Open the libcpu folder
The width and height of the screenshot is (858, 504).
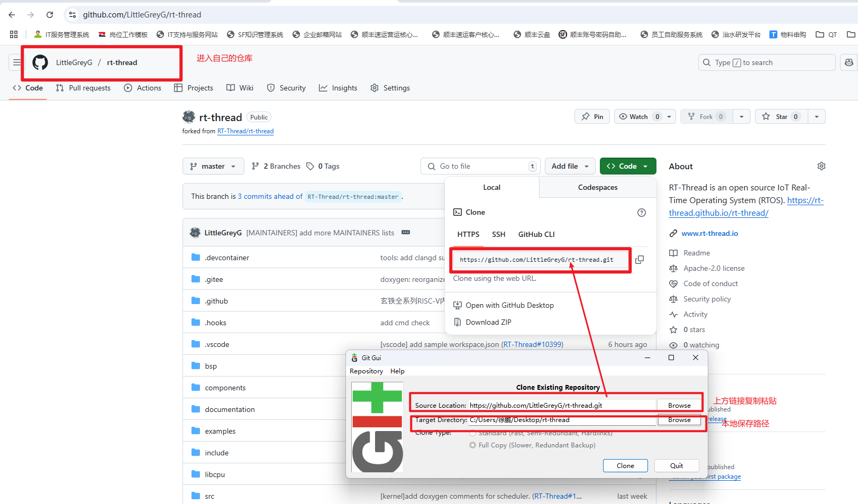215,474
